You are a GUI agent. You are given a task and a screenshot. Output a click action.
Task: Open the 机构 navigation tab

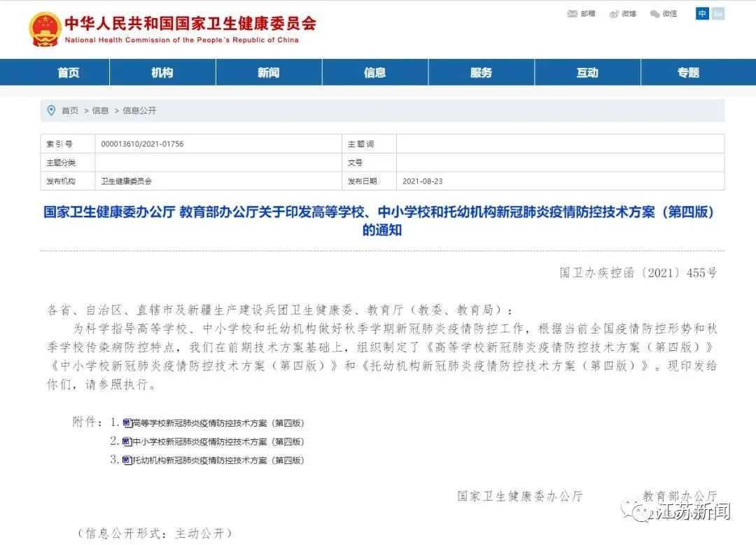[162, 72]
